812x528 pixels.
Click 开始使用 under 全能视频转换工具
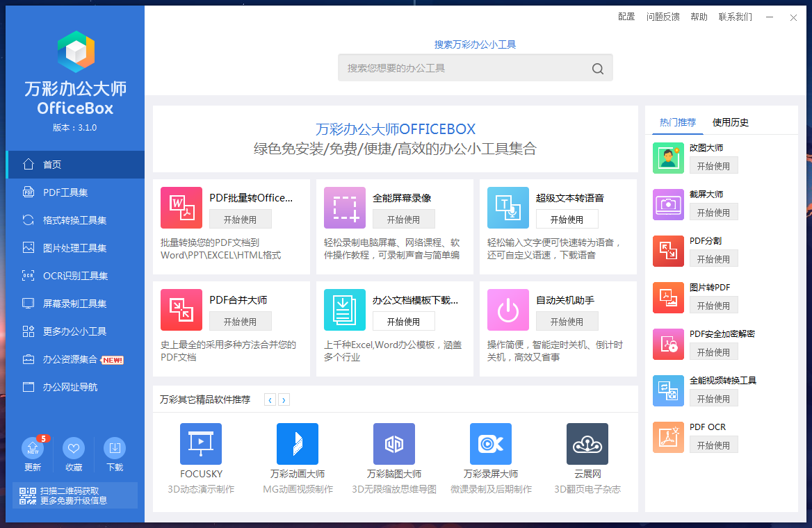(x=713, y=399)
